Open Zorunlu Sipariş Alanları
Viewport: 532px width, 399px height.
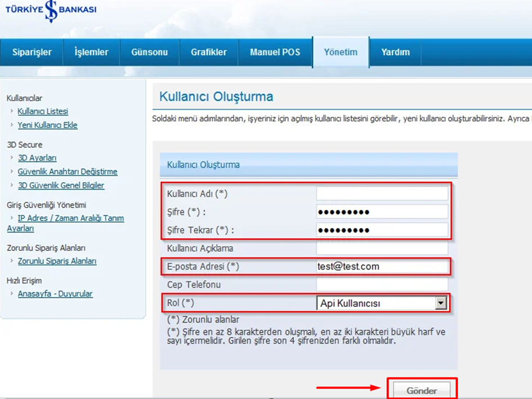(x=58, y=261)
